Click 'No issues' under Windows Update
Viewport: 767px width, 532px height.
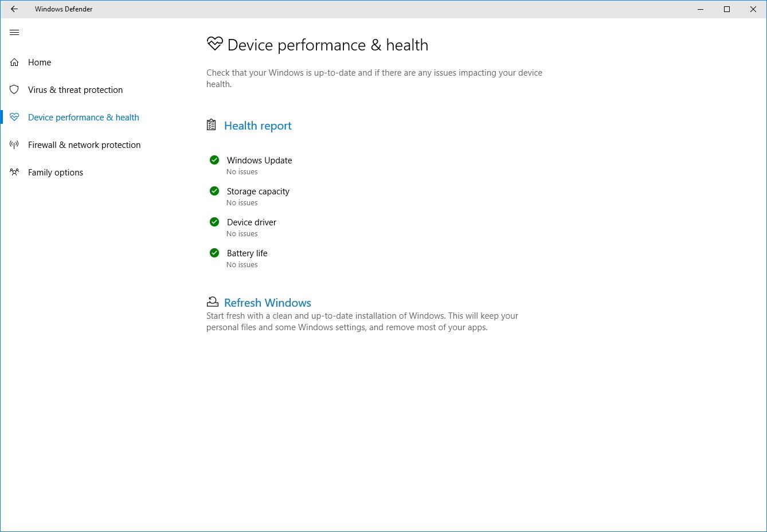[x=242, y=171]
